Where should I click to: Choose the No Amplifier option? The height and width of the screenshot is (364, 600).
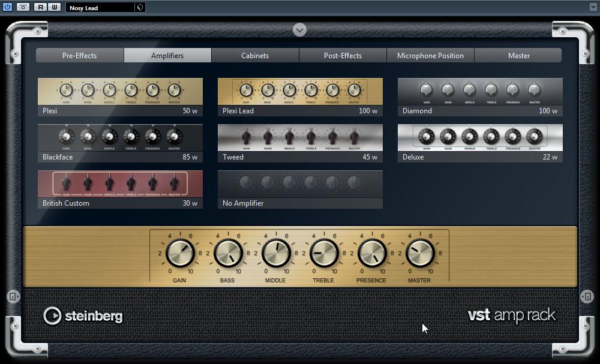(x=300, y=189)
